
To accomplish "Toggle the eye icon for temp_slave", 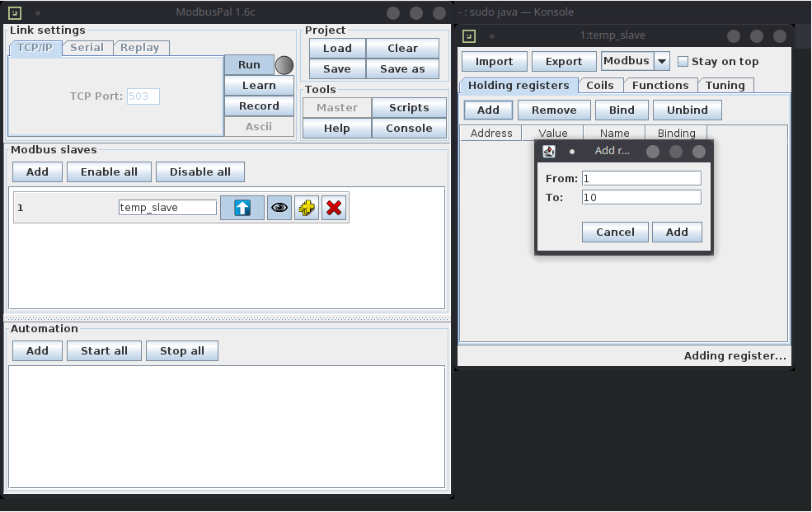I will (279, 208).
